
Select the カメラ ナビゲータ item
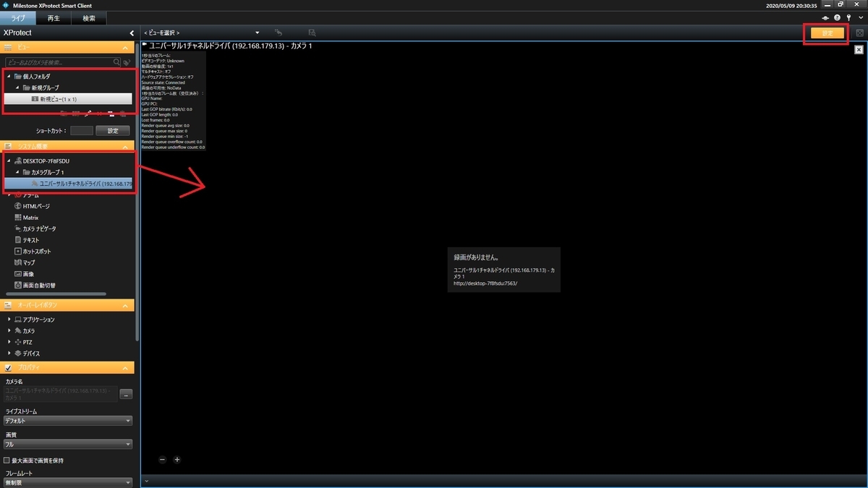(x=35, y=228)
